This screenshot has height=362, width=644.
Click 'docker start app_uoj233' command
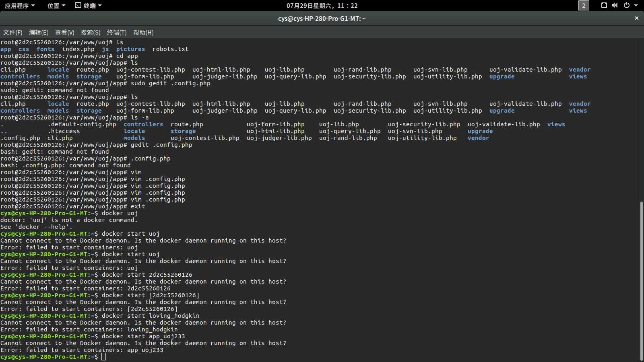(x=143, y=336)
